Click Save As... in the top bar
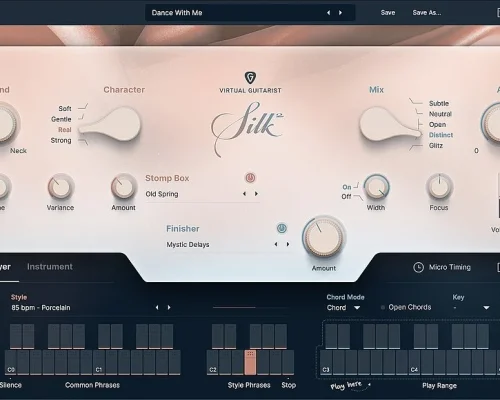 pyautogui.click(x=427, y=13)
